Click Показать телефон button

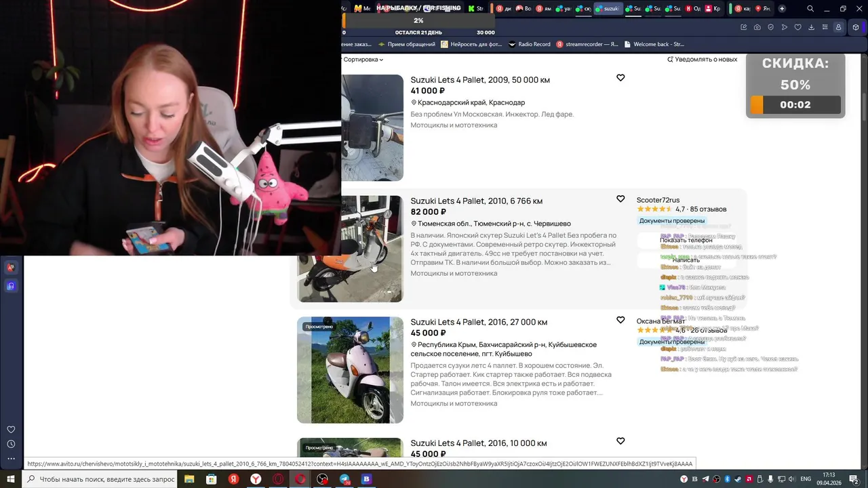[686, 240]
